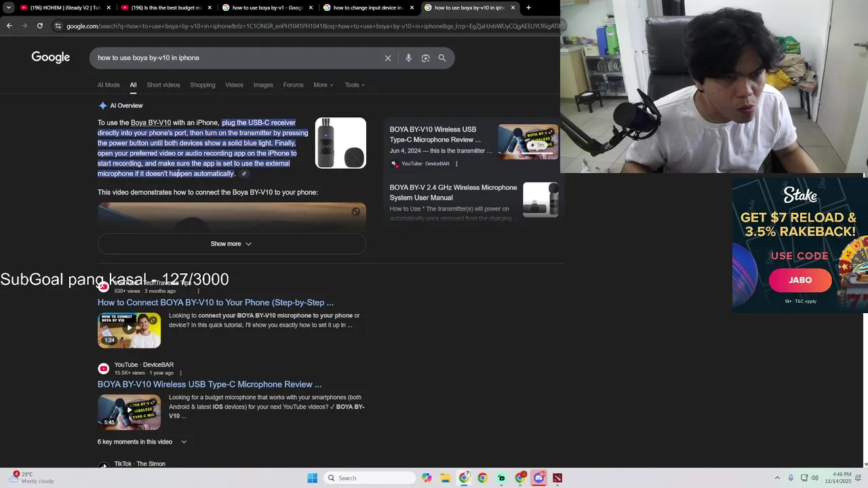The image size is (868, 488).
Task: Click the search magnifier button
Action: [442, 58]
